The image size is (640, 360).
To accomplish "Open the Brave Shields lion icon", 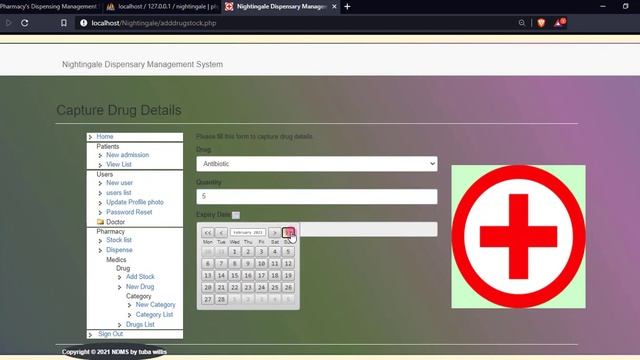I will click(541, 23).
